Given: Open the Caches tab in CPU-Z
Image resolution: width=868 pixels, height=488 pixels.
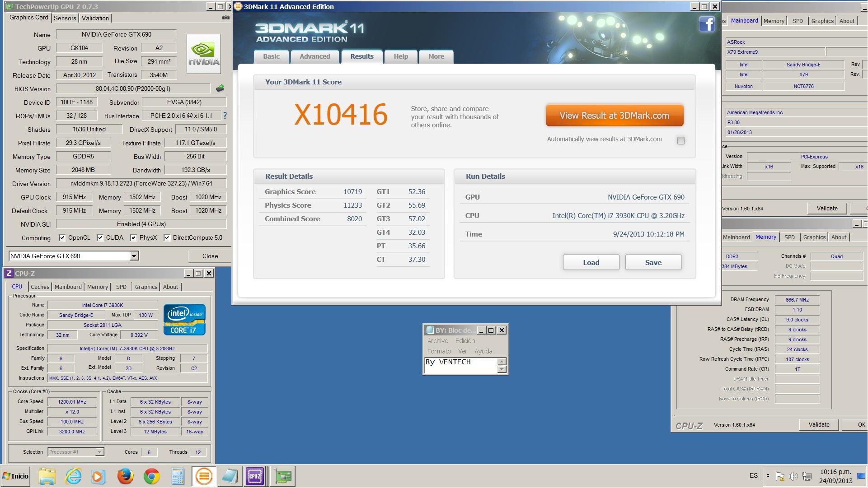Looking at the screenshot, I should 40,287.
